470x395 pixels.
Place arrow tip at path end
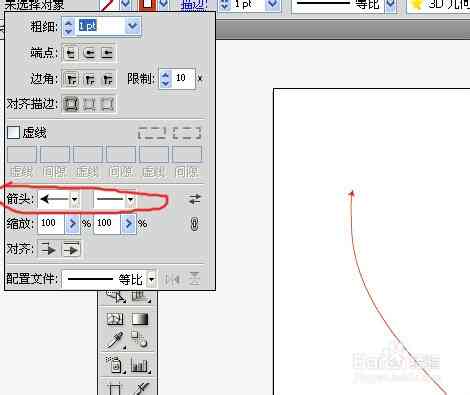[x=71, y=249]
